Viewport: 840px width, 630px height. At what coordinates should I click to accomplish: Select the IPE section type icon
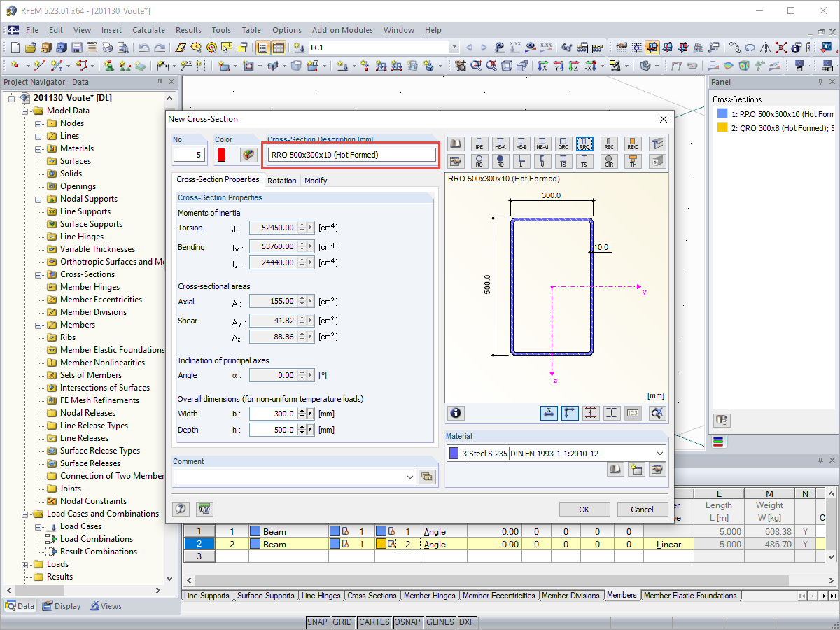click(479, 143)
